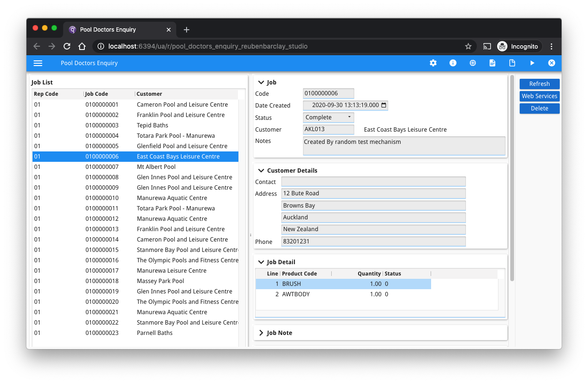588x384 pixels.
Task: Open a new browser tab
Action: pyautogui.click(x=187, y=29)
